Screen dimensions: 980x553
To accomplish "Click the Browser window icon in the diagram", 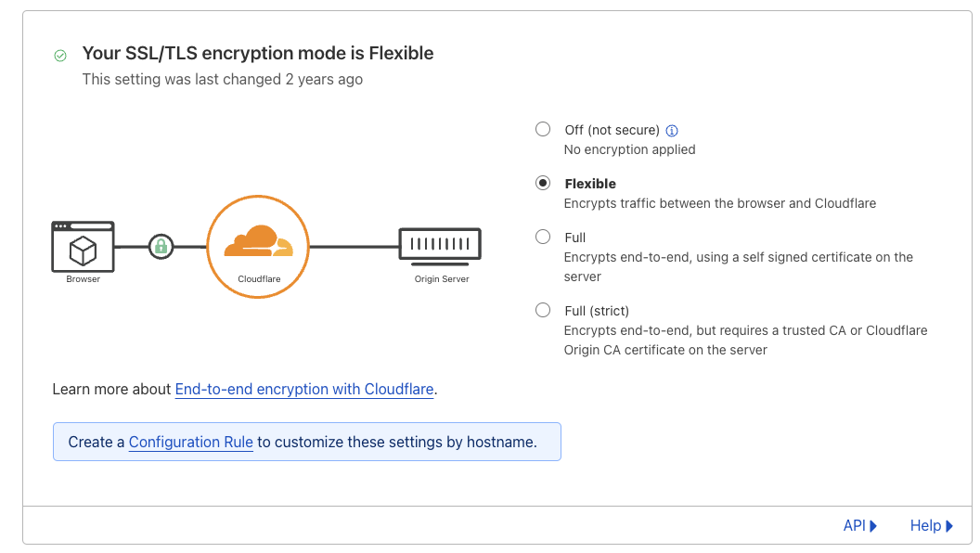I will pos(84,247).
